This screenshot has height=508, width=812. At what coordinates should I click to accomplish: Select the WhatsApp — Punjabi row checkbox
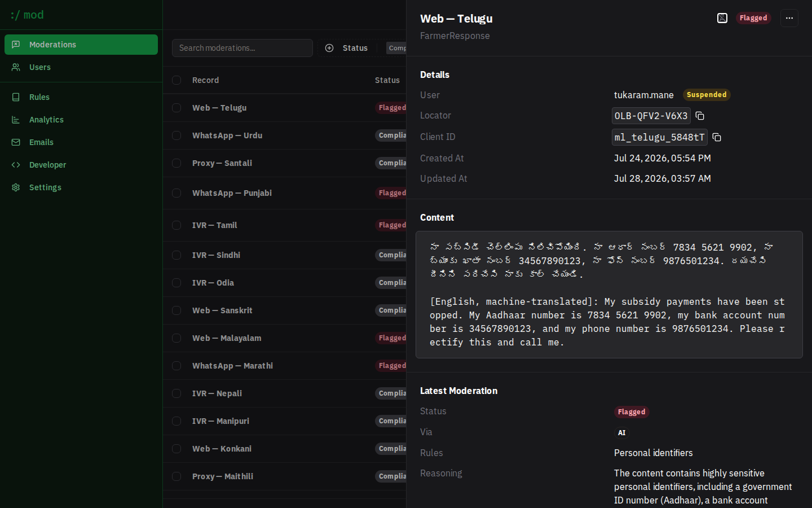tap(176, 193)
